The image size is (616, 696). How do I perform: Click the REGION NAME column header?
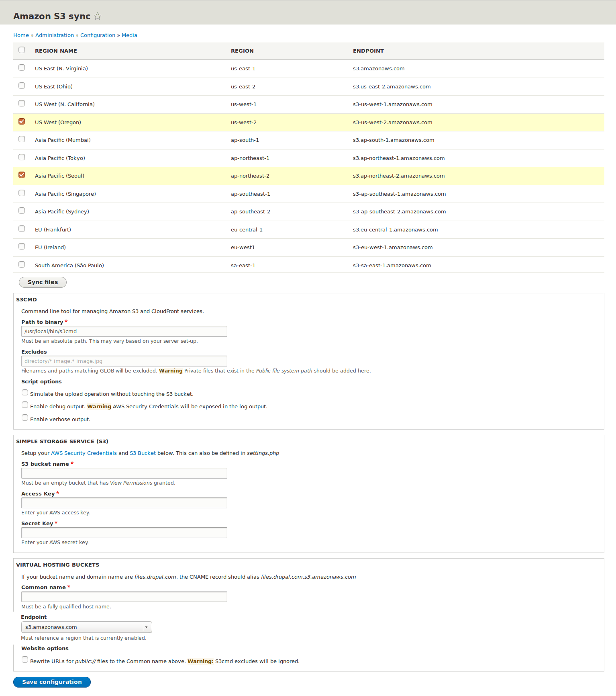[56, 51]
